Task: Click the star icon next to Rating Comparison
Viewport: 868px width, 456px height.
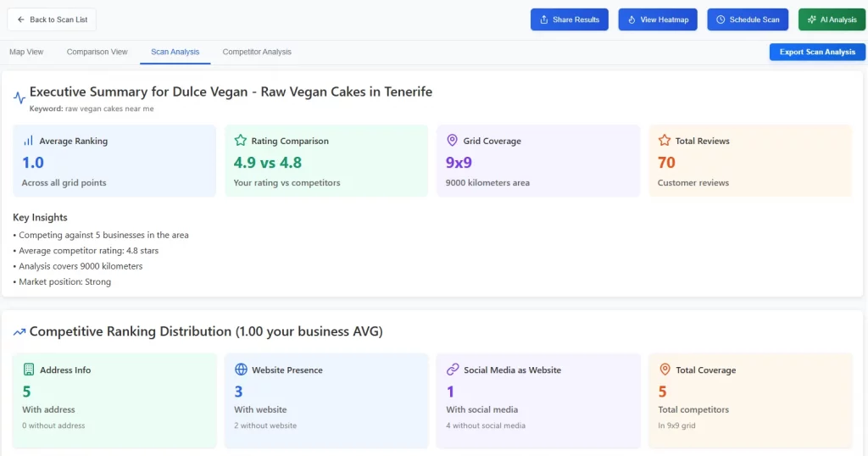Action: [240, 140]
